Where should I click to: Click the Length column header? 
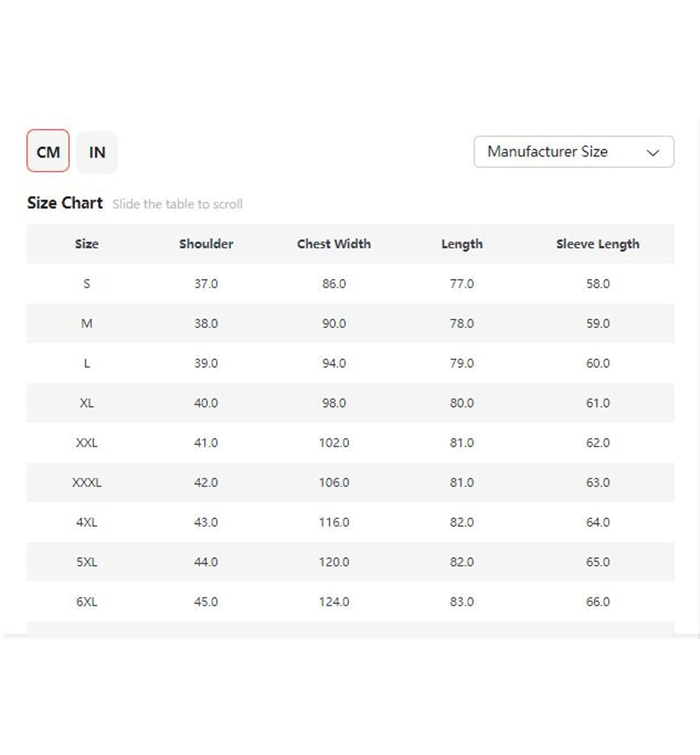pyautogui.click(x=462, y=244)
